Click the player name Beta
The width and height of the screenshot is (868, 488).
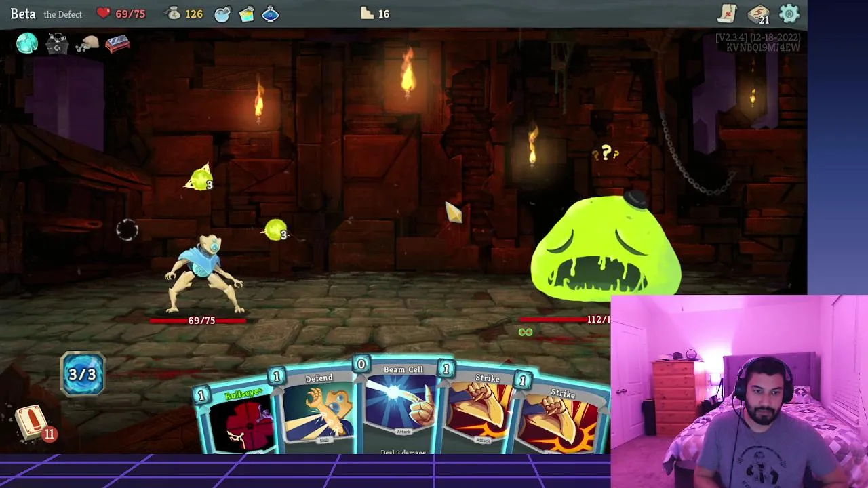23,14
